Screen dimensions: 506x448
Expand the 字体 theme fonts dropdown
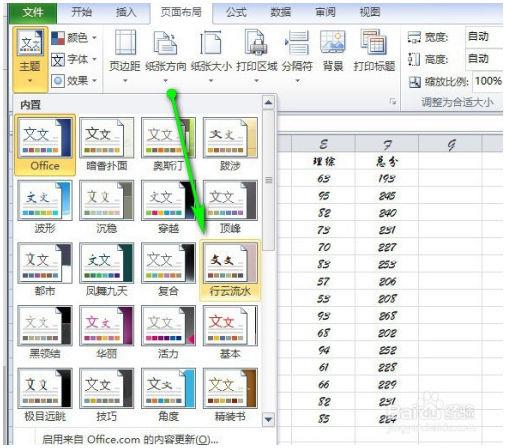74,59
